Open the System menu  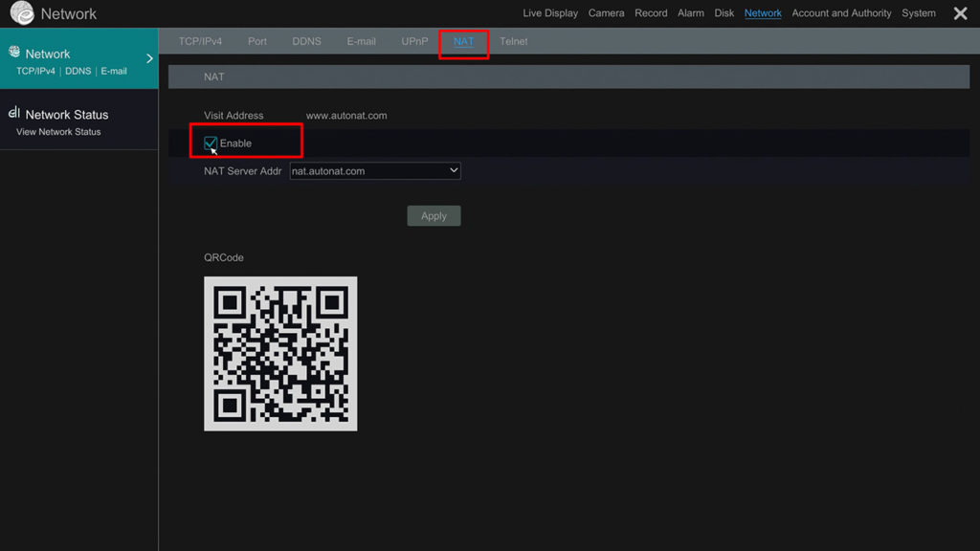point(918,13)
